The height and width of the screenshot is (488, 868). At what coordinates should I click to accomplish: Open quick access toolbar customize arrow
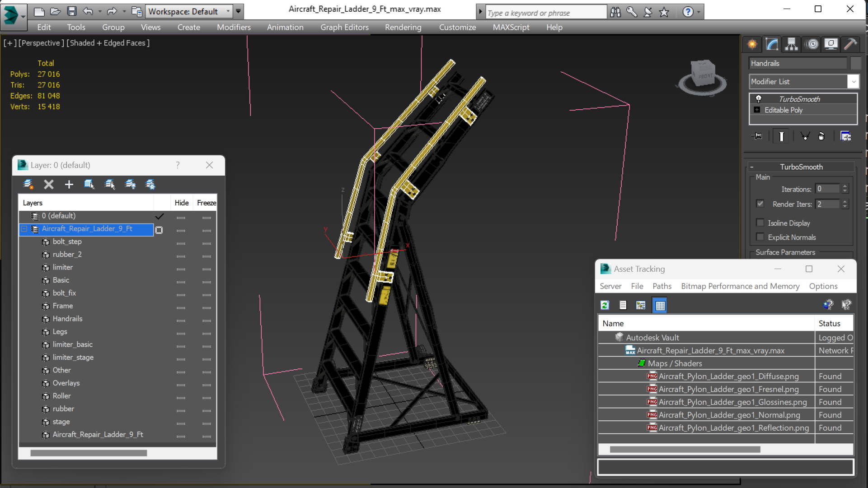point(238,11)
